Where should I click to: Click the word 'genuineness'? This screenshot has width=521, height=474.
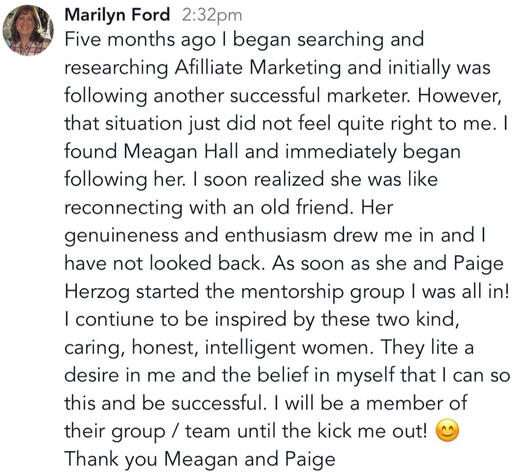pyautogui.click(x=121, y=236)
